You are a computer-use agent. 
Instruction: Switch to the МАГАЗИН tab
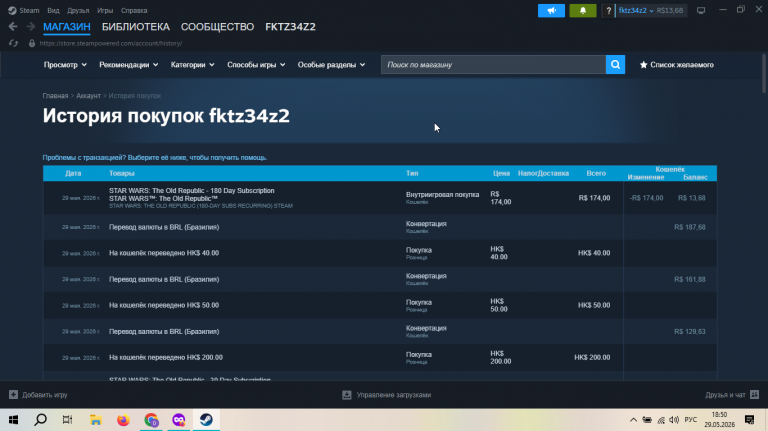point(67,27)
